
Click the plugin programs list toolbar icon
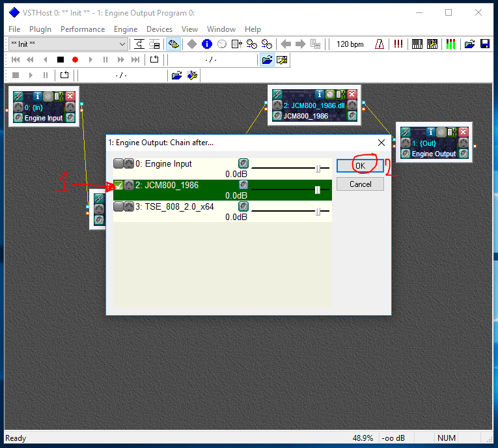pos(236,44)
